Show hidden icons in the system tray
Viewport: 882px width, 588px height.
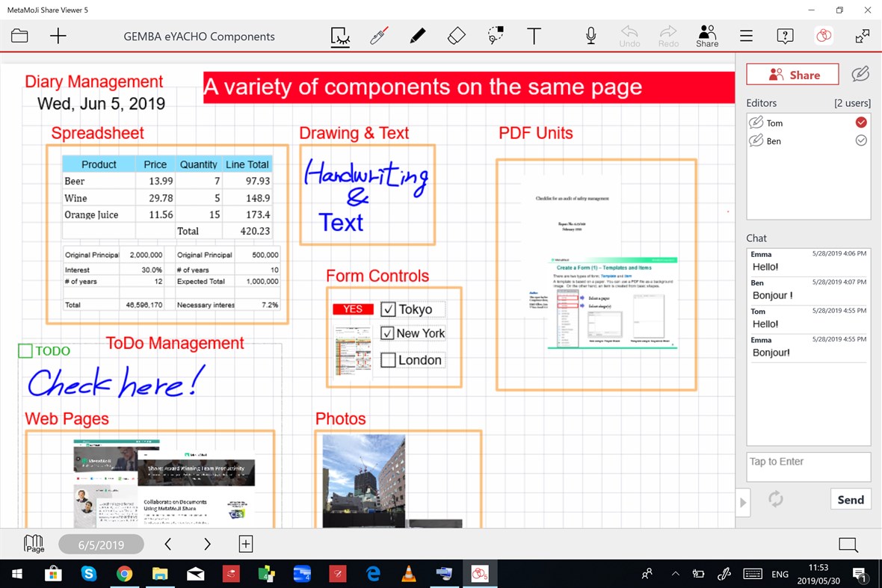pos(675,574)
